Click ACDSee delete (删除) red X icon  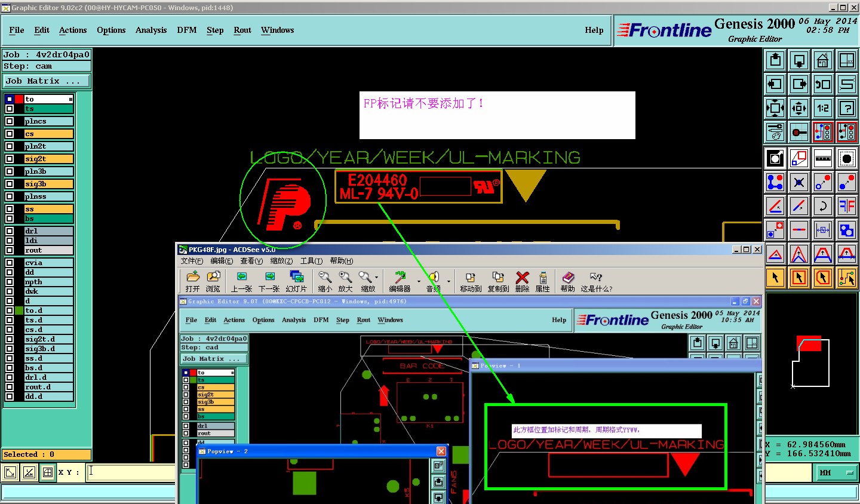point(523,281)
